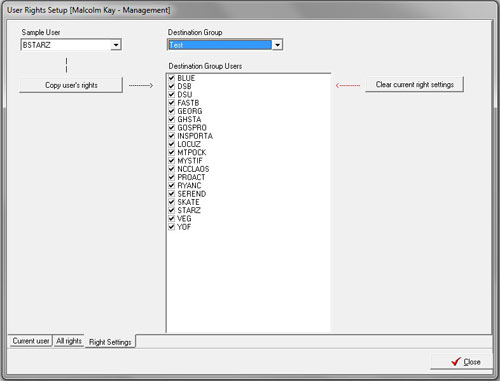Viewport: 500px width, 381px height.
Task: Uncheck the LOCUZ checkbox
Action: point(172,144)
